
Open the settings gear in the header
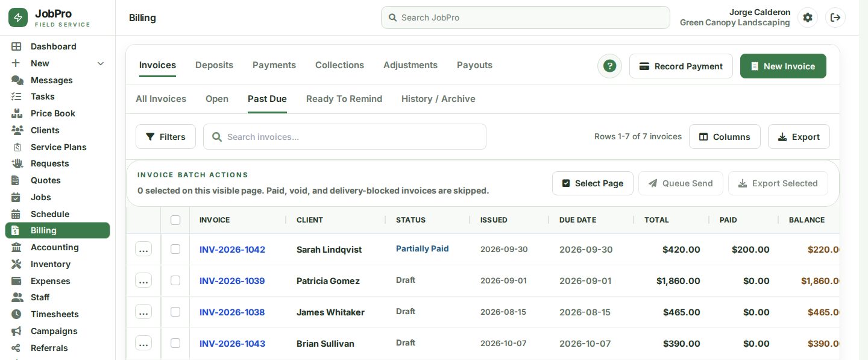coord(808,17)
